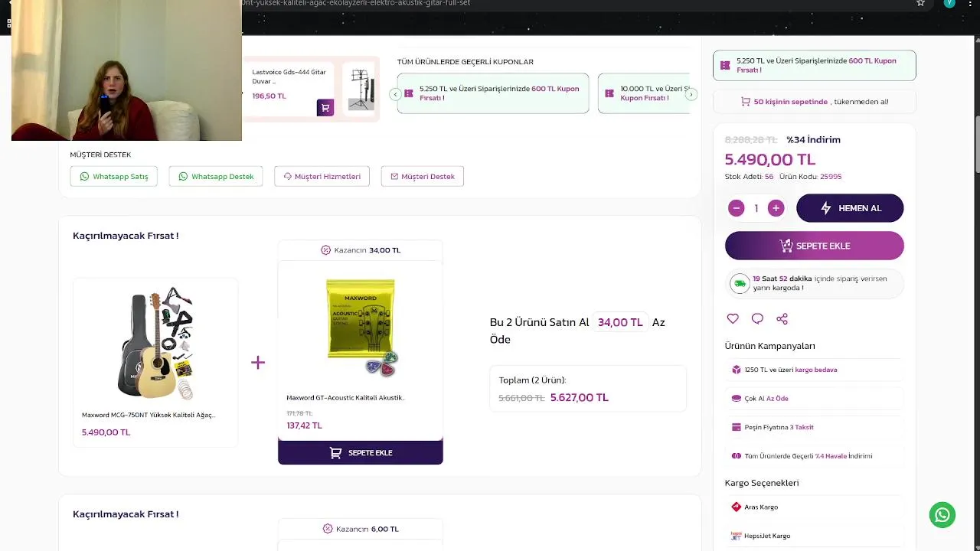Select the 5.250 TL 600 TL coupon card

(493, 93)
